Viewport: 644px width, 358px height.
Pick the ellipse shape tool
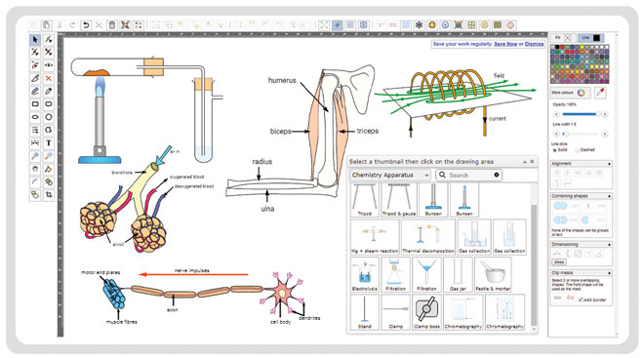[35, 117]
